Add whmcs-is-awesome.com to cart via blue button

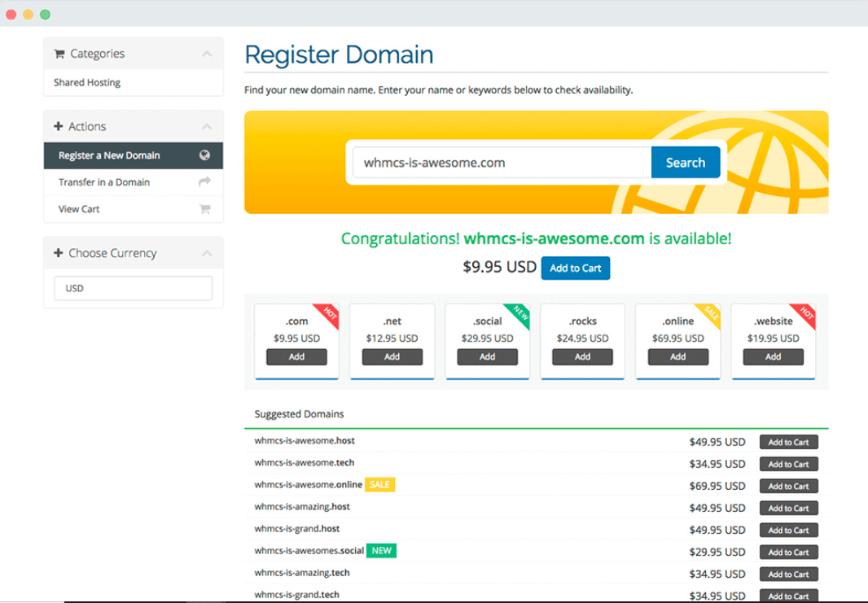576,269
